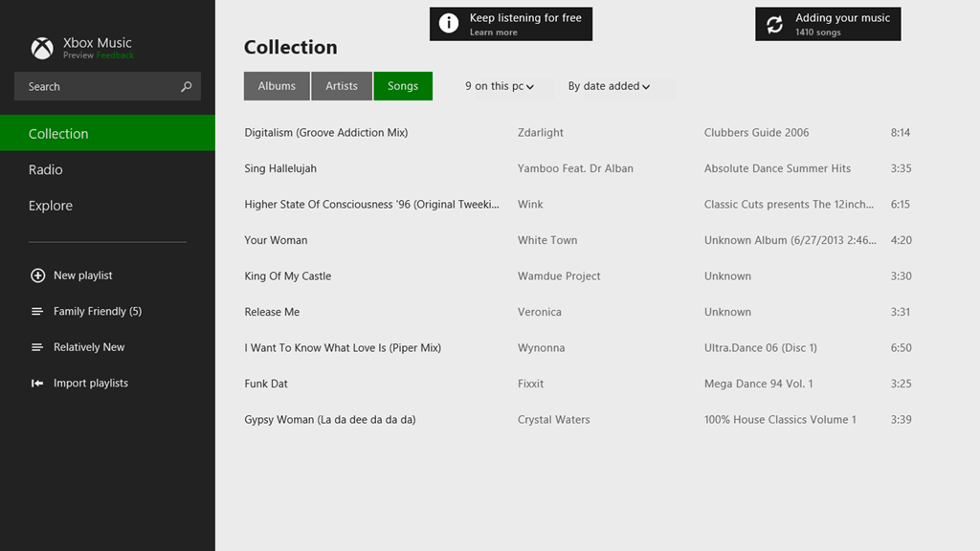The image size is (980, 551).
Task: Click Import playlists label
Action: point(91,383)
